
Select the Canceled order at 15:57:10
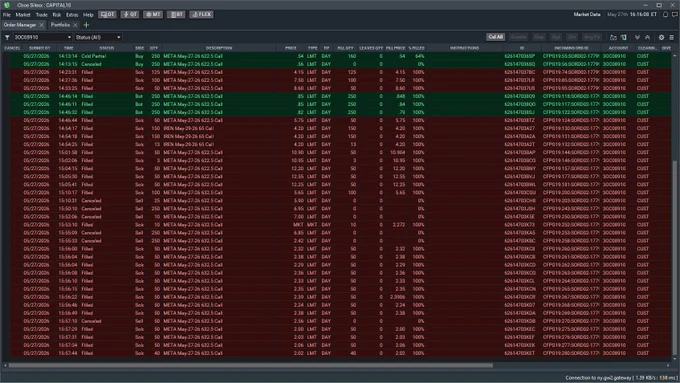pos(340,321)
